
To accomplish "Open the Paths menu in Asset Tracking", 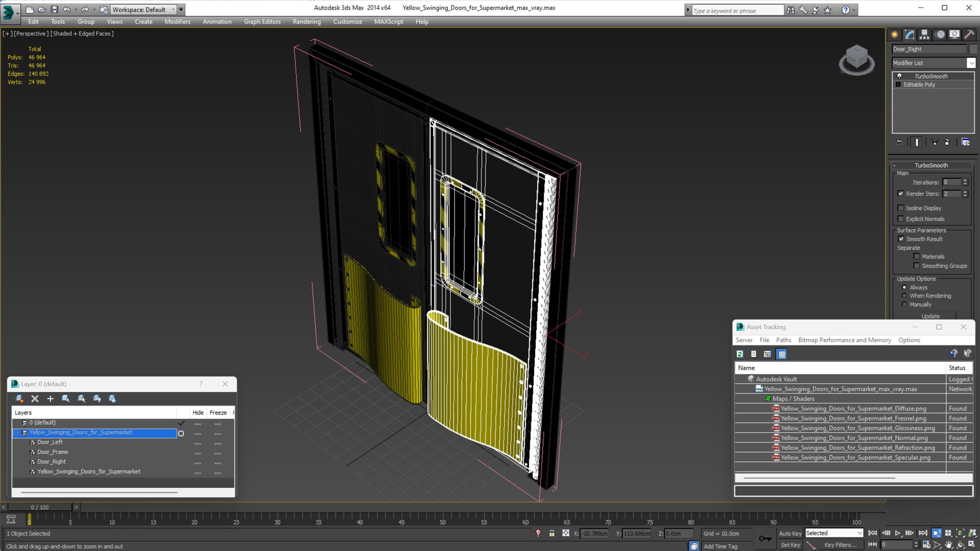I will [783, 340].
